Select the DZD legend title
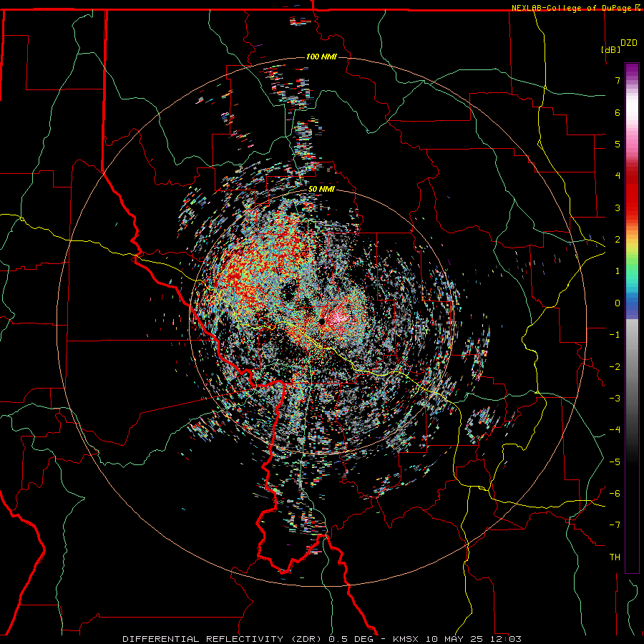 pos(629,43)
